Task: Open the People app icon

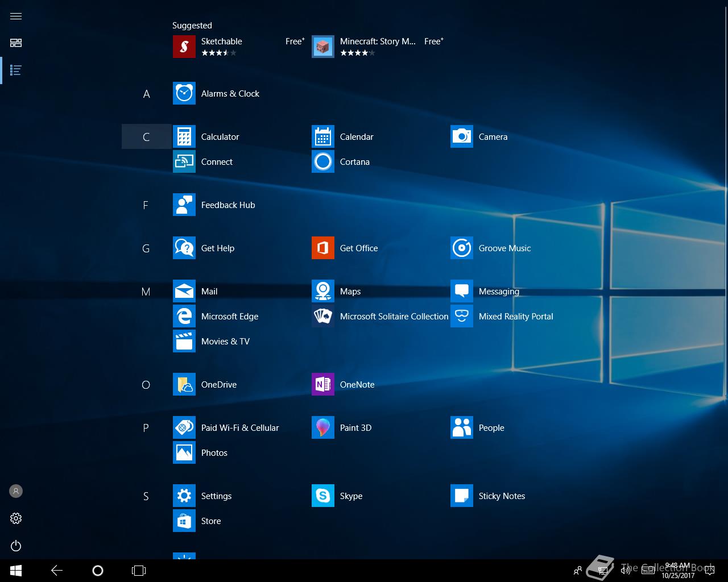Action: [462, 427]
